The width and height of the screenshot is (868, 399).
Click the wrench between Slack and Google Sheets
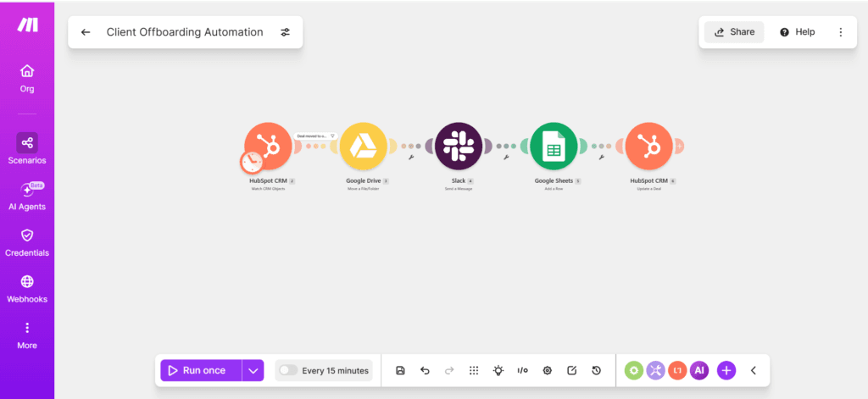pyautogui.click(x=506, y=158)
